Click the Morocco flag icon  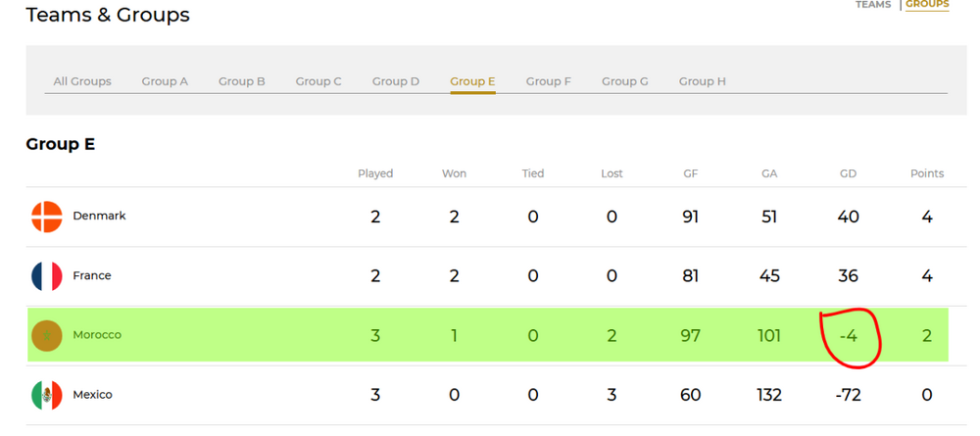(x=47, y=335)
